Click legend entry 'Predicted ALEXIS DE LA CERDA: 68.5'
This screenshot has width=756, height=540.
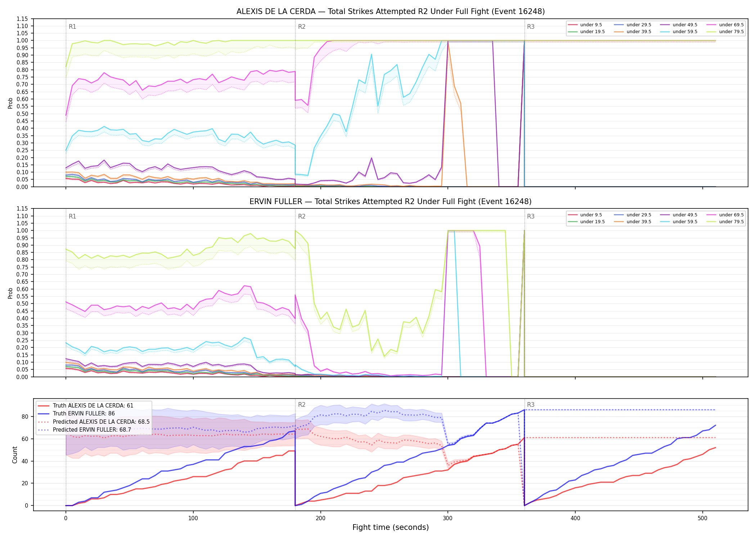(94, 422)
